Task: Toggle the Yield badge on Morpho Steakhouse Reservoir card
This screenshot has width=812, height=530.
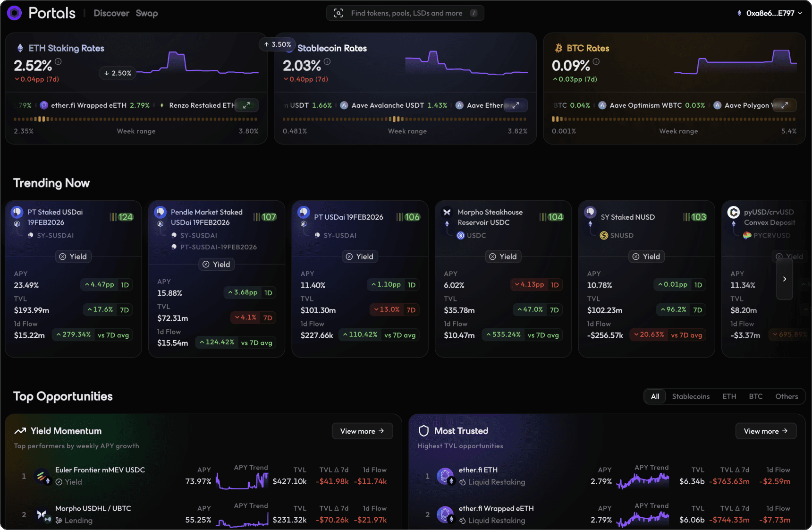Action: pos(503,256)
